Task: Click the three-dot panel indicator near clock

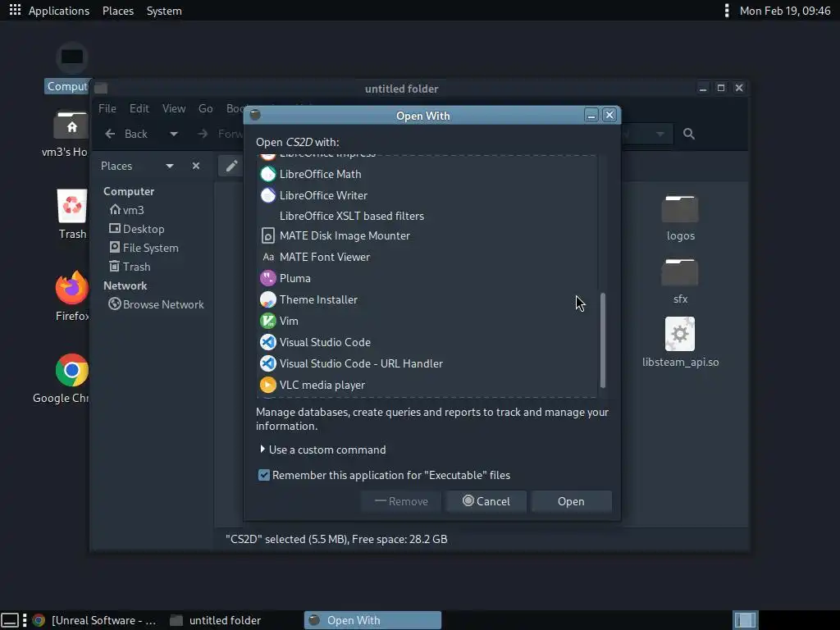Action: point(727,11)
